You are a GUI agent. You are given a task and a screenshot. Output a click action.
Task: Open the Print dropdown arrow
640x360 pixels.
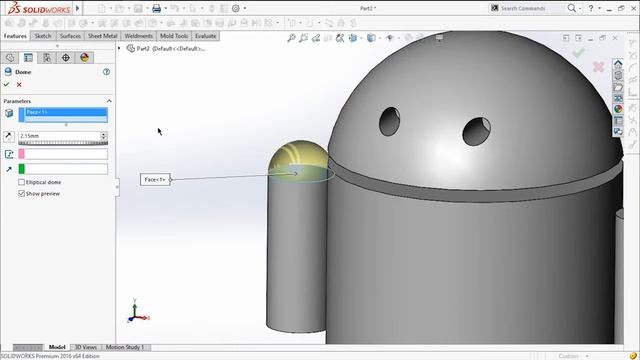click(165, 8)
